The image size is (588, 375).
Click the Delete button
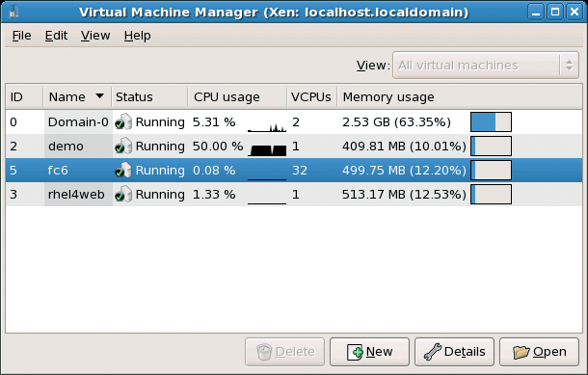pos(284,352)
